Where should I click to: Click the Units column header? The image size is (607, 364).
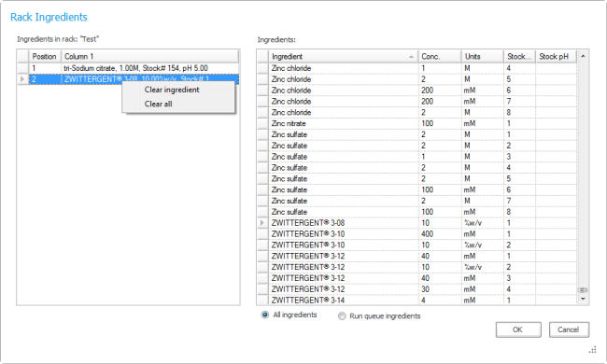[x=483, y=57]
